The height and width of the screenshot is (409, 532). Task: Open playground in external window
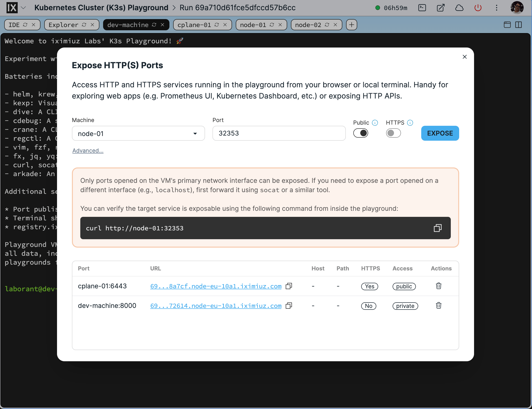(x=441, y=7)
